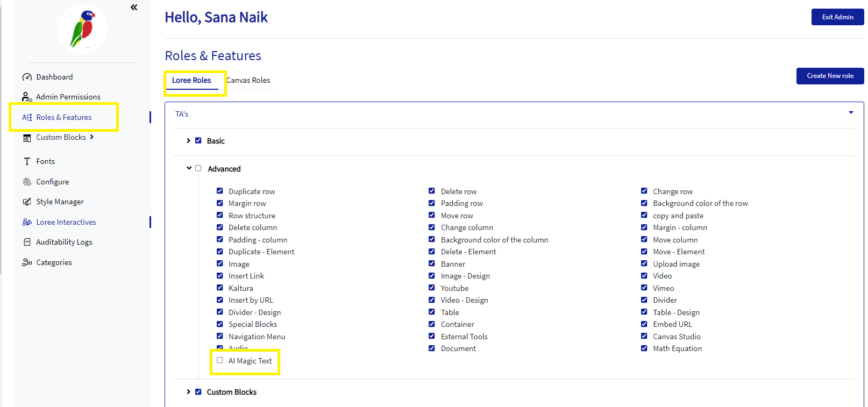
Task: Uncheck the Image - Design checkbox
Action: point(432,276)
